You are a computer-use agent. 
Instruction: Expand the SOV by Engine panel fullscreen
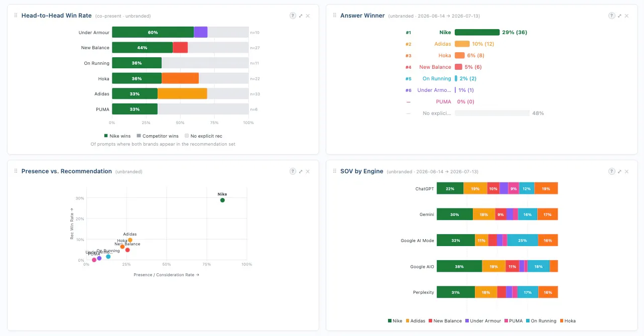point(619,171)
